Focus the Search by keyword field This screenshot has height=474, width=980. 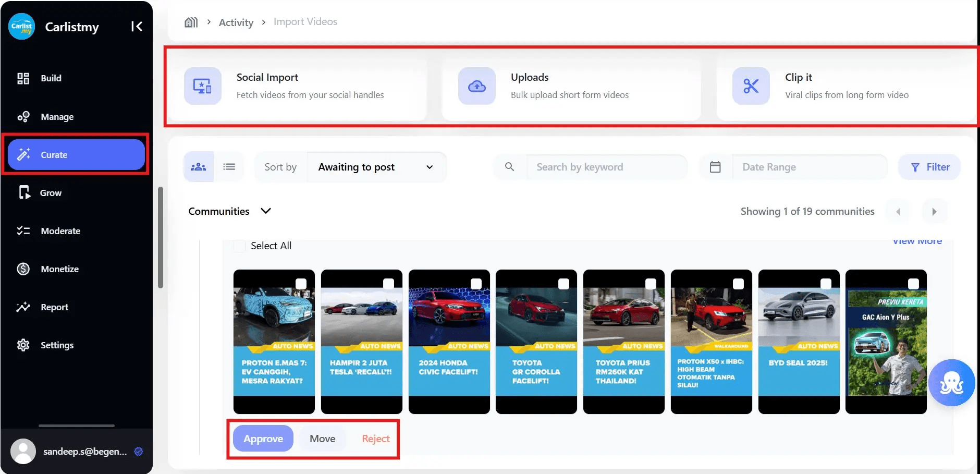tap(607, 167)
